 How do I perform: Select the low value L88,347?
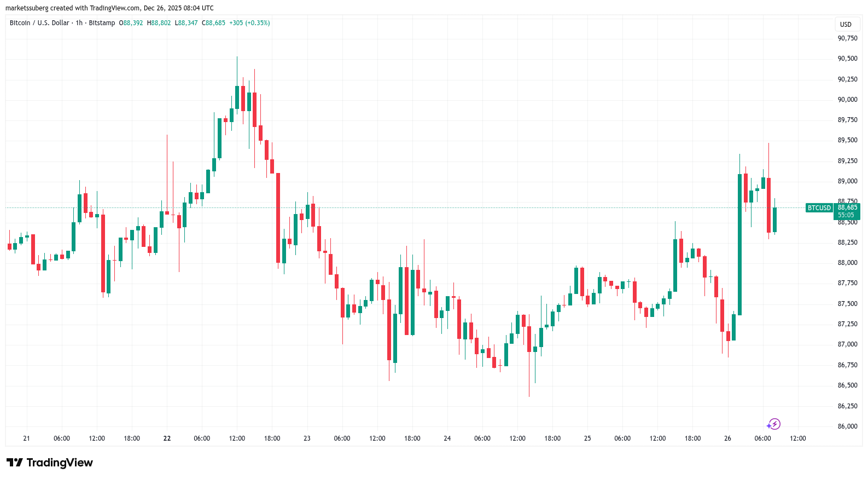click(186, 23)
